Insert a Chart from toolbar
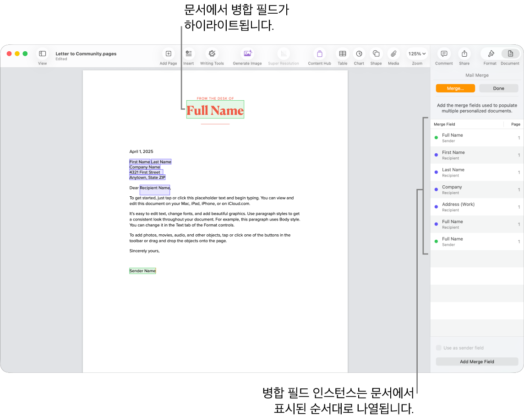Screen dimensions: 524x420 (x=359, y=54)
